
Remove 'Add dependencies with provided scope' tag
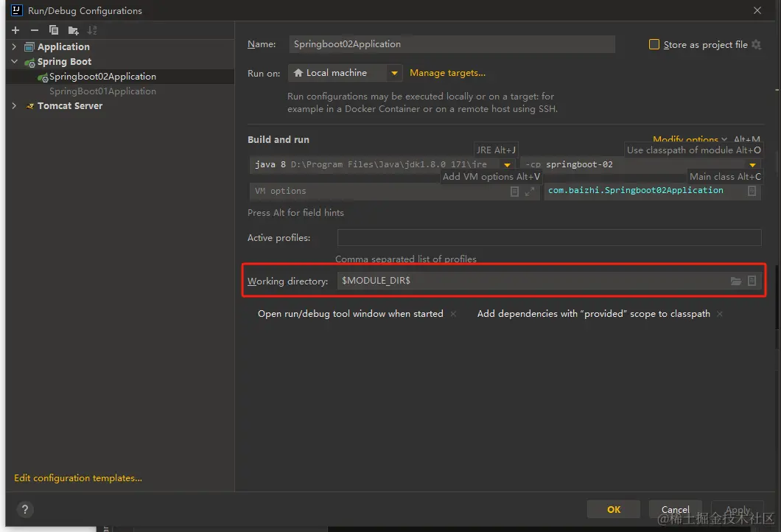point(720,314)
